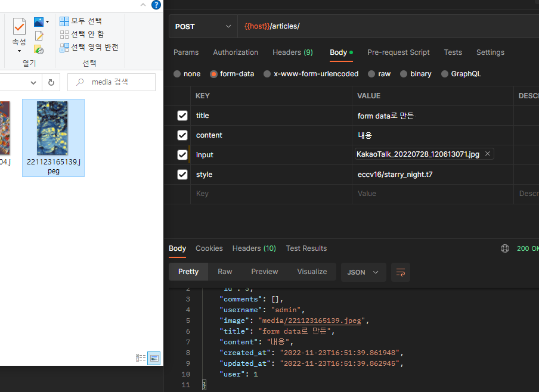Click the title value 'form data로 만든'
539x392 pixels.
point(386,116)
